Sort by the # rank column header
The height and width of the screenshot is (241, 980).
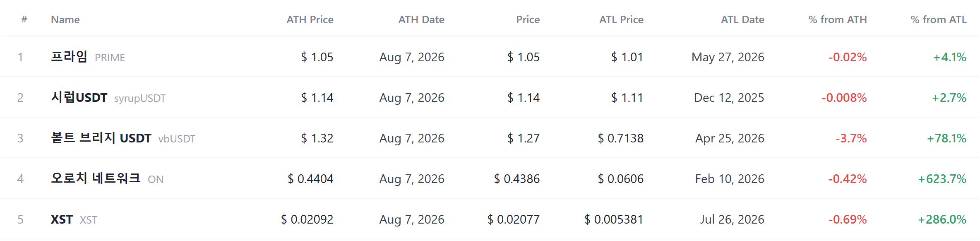(24, 19)
